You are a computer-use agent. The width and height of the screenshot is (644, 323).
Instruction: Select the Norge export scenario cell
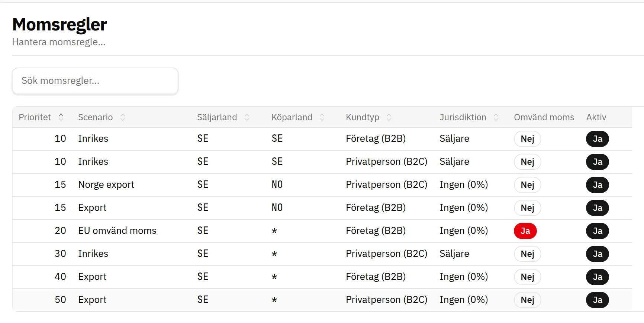pos(106,185)
